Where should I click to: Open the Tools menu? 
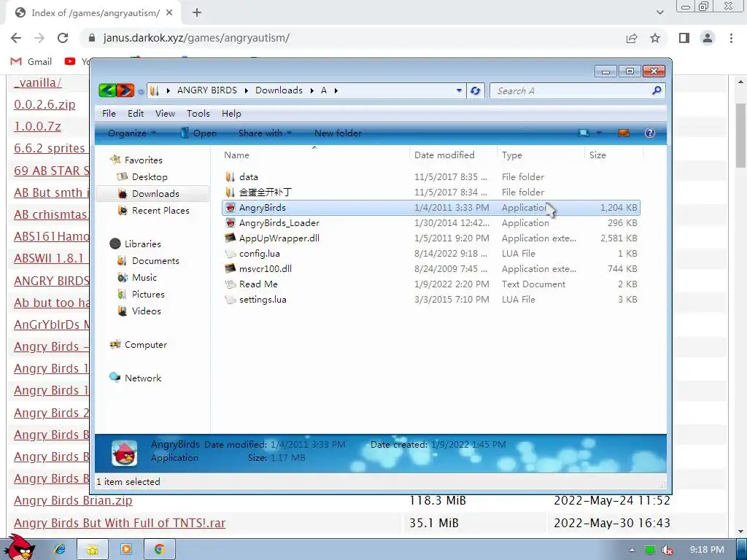click(x=198, y=113)
